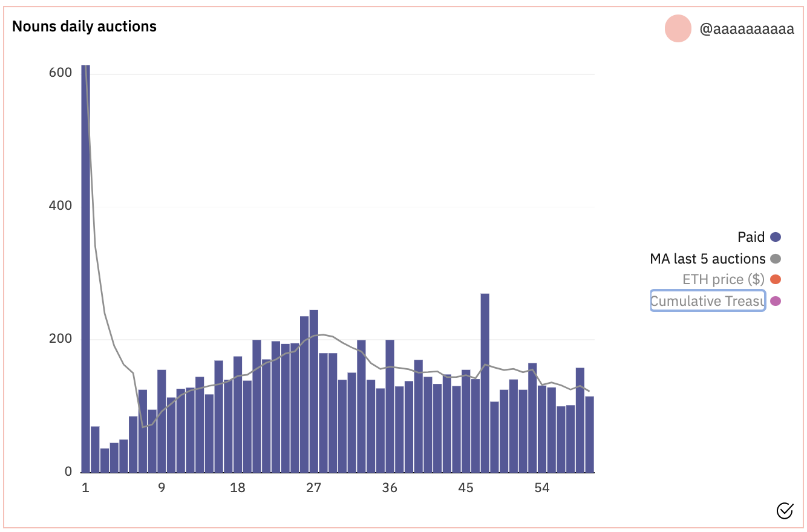Image resolution: width=807 pixels, height=532 pixels.
Task: Show the Cumulative Treasu legend series
Action: pos(707,301)
